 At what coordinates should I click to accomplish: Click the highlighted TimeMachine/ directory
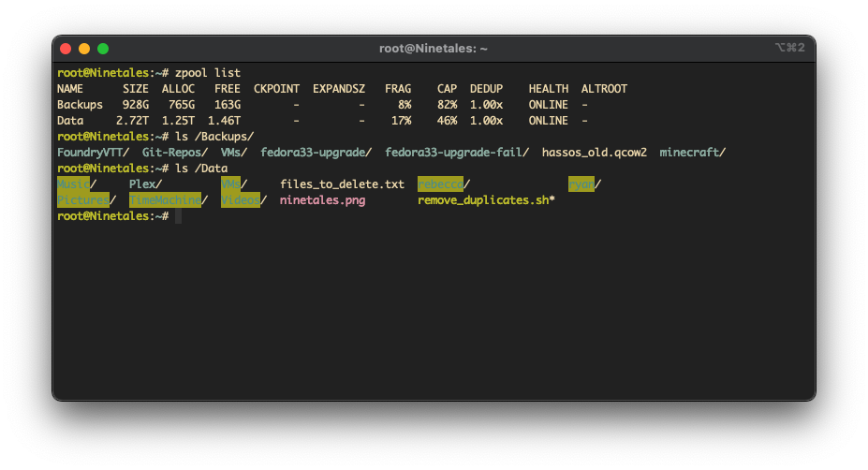[x=166, y=200]
